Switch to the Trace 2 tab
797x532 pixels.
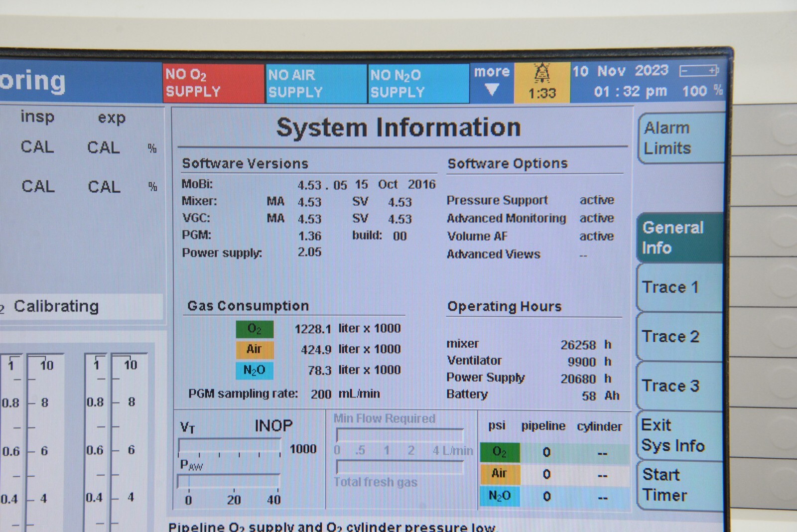[680, 337]
